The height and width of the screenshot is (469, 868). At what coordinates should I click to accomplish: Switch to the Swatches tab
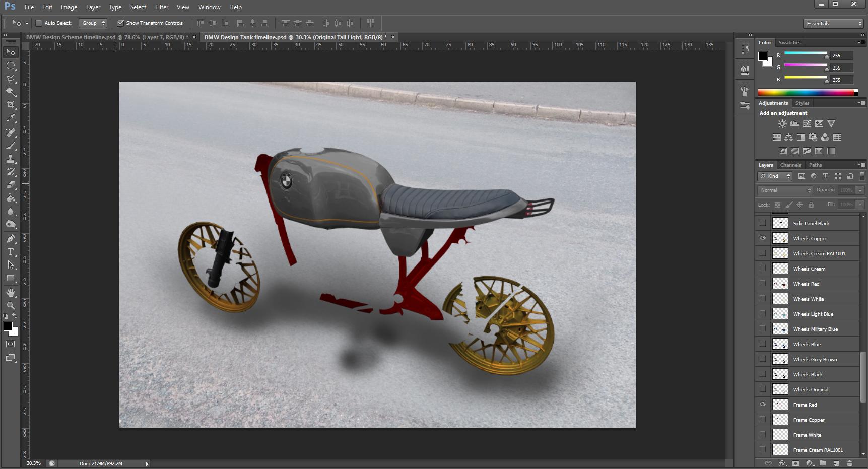(x=789, y=42)
